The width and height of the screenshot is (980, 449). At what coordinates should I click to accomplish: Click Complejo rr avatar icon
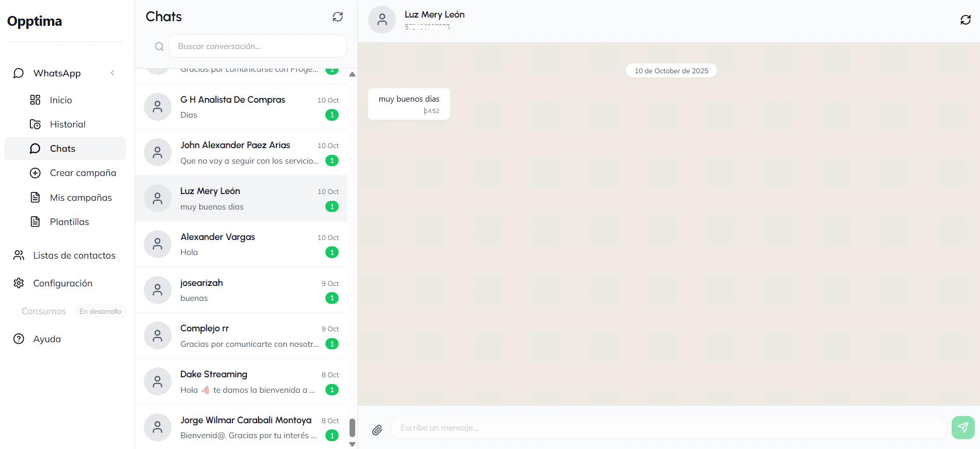(x=158, y=336)
